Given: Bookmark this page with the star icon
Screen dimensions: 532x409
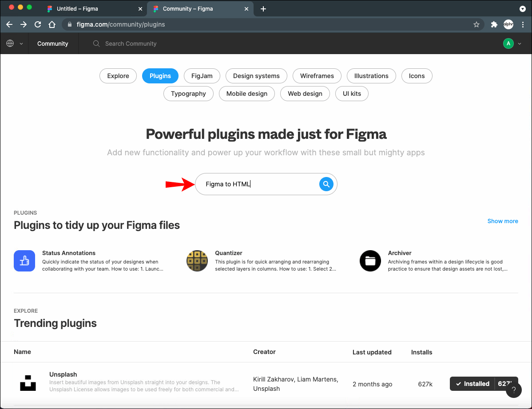Looking at the screenshot, I should click(x=476, y=24).
